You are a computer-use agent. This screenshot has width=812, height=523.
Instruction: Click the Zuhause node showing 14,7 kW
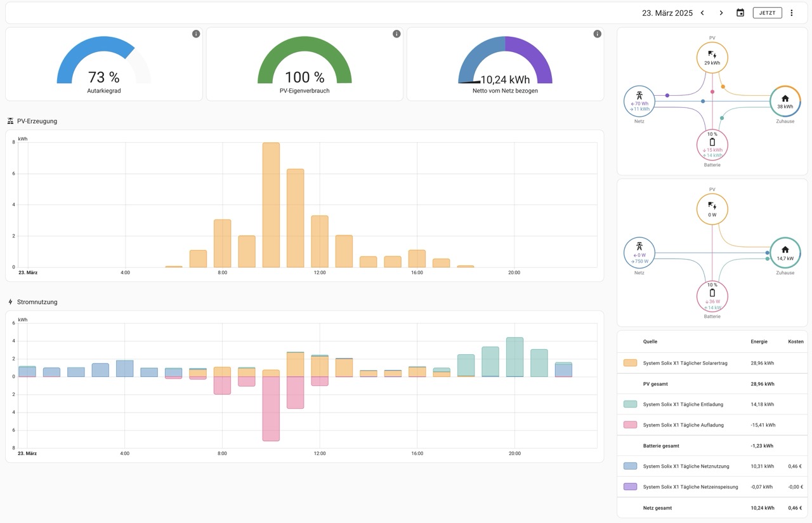pyautogui.click(x=785, y=253)
